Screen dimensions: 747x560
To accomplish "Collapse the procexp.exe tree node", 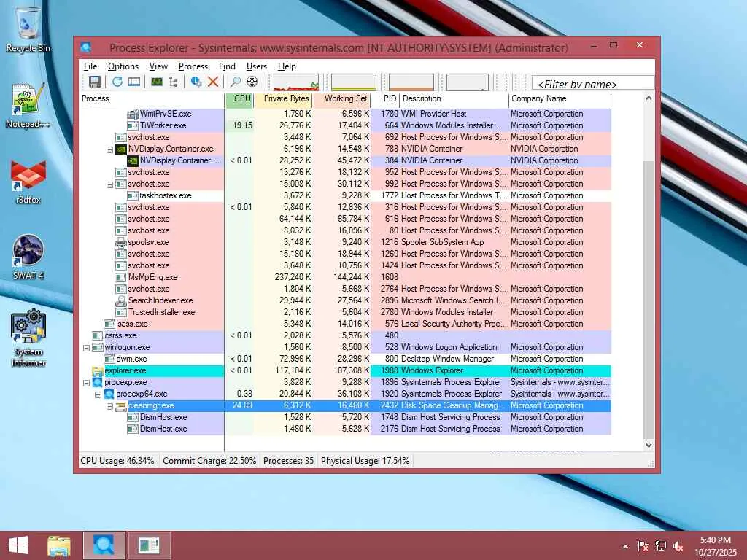I will click(86, 383).
